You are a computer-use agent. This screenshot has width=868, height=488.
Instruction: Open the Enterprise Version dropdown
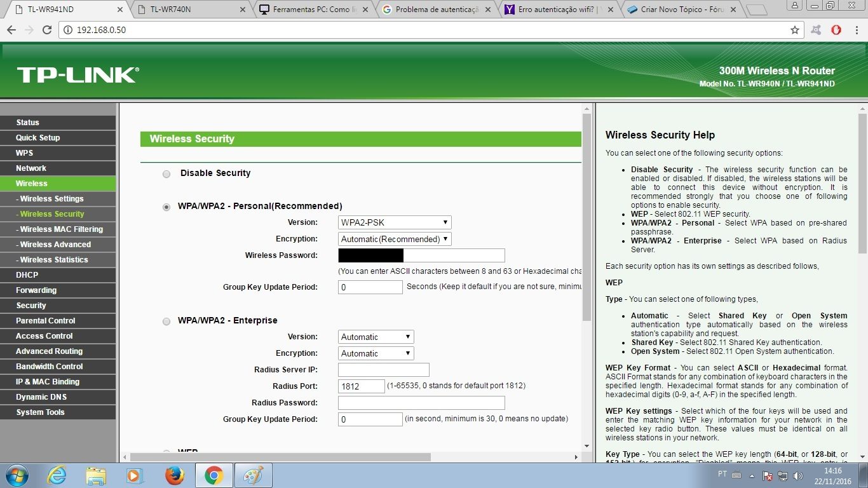tap(376, 337)
